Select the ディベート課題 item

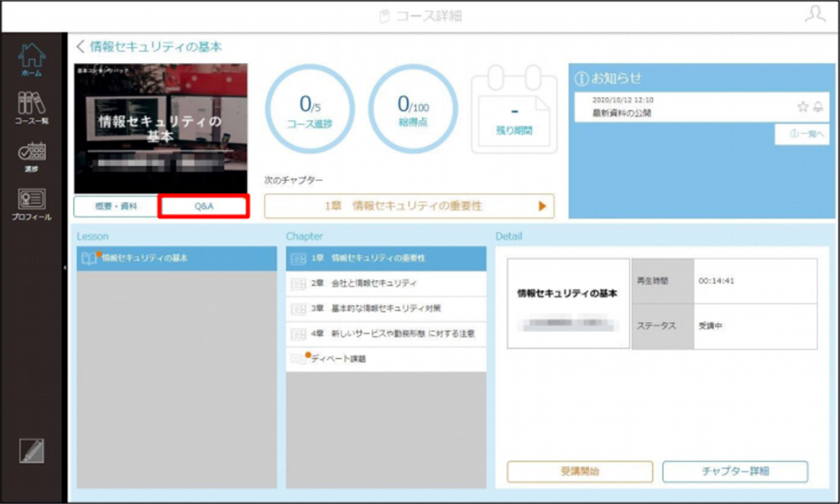[386, 359]
